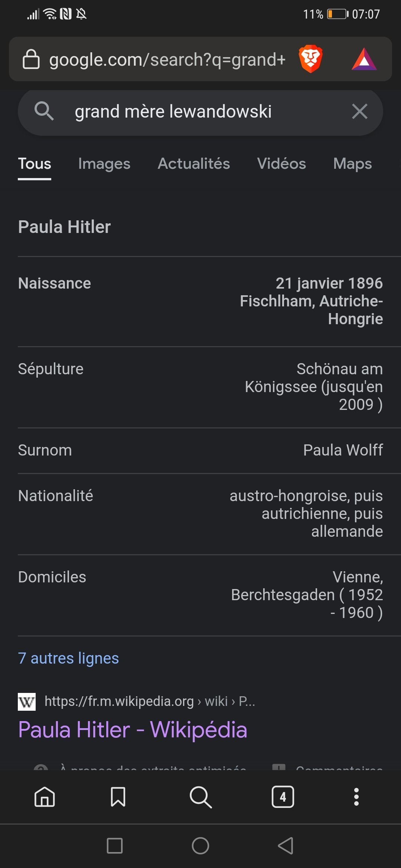This screenshot has height=868, width=401.
Task: Tap the google.com address bar URL
Action: (167, 59)
